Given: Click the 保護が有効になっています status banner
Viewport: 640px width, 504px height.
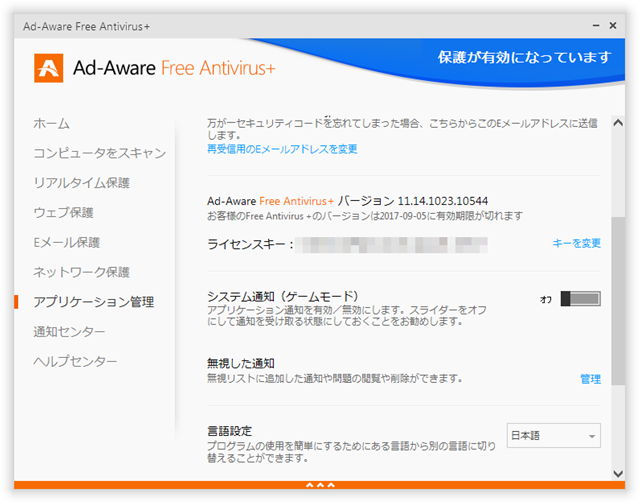Looking at the screenshot, I should [x=524, y=58].
